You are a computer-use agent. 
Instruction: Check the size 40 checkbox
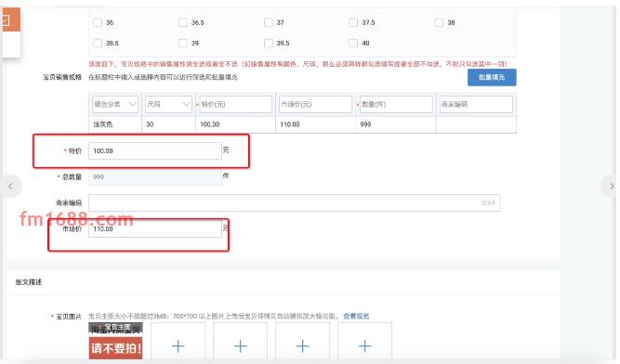pos(353,43)
